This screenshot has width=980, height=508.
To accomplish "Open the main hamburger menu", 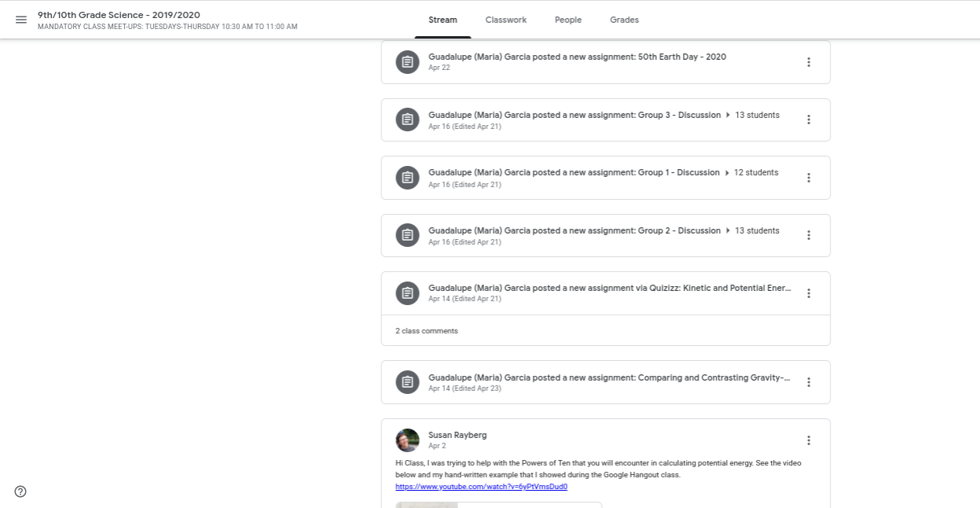I will point(21,20).
